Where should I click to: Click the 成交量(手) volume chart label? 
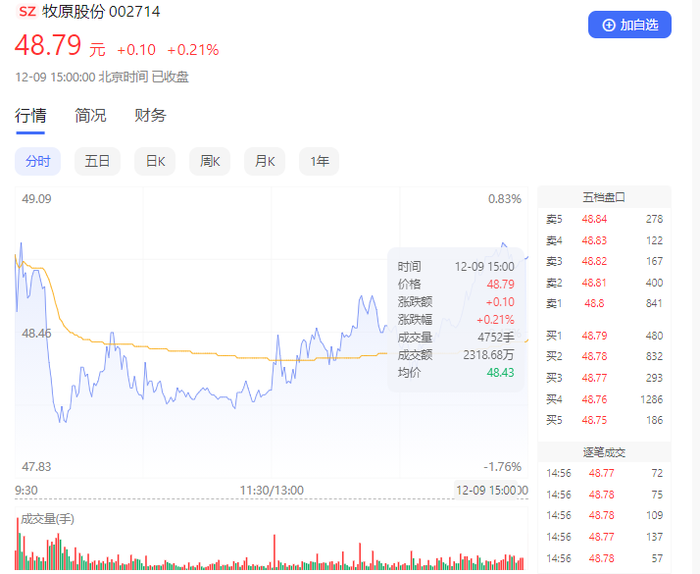click(x=47, y=519)
